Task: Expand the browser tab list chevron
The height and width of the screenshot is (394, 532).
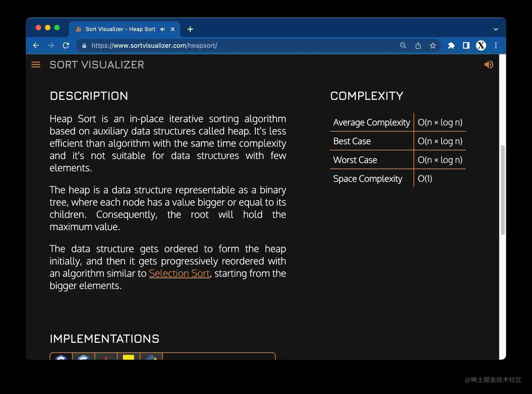Action: (495, 29)
